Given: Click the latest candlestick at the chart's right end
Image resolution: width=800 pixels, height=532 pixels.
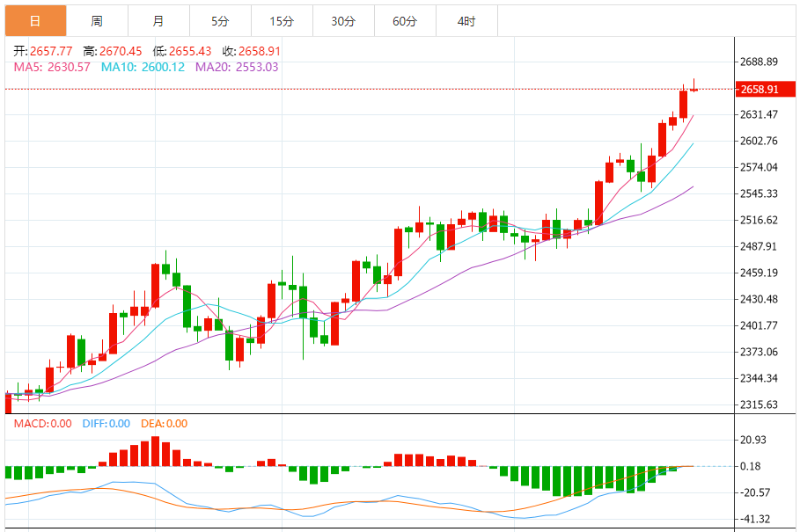Looking at the screenshot, I should (x=694, y=89).
